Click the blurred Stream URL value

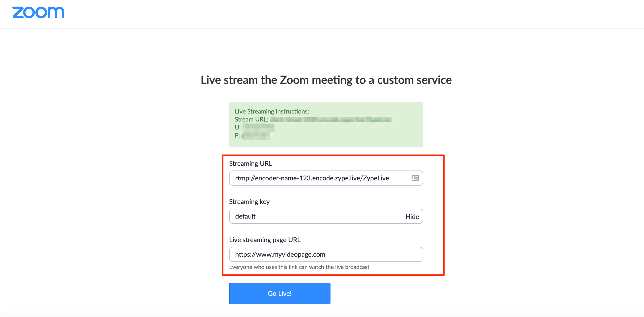[x=331, y=119]
